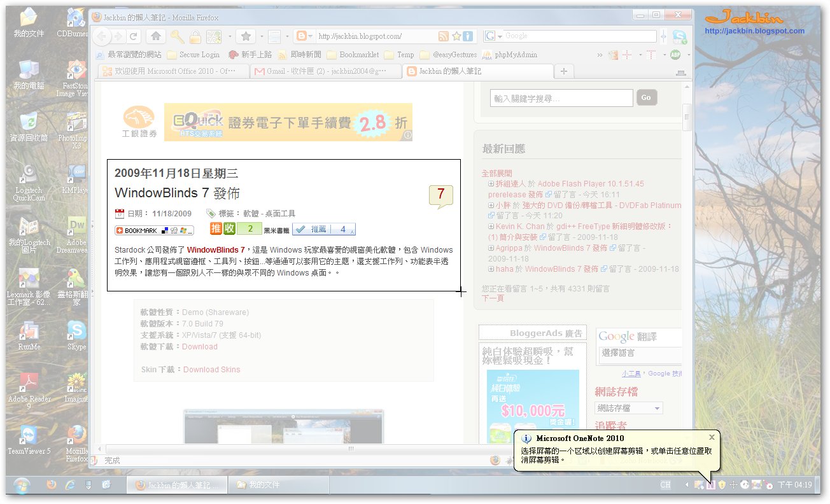Bookmark this page with the address bar star
Screen dimensions: 830x504
pyautogui.click(x=456, y=36)
